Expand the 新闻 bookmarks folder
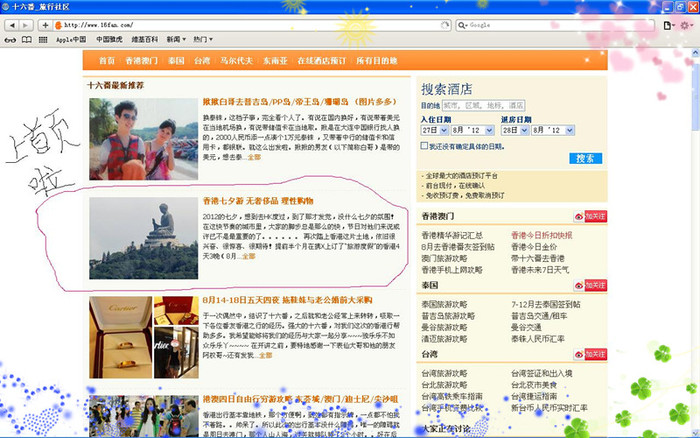Image resolution: width=700 pixels, height=438 pixels. (x=176, y=40)
